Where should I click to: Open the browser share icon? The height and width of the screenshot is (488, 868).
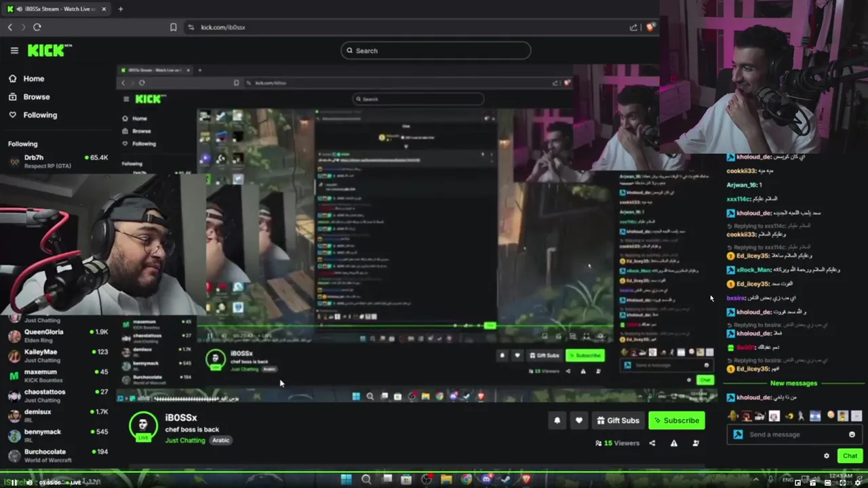pyautogui.click(x=633, y=27)
